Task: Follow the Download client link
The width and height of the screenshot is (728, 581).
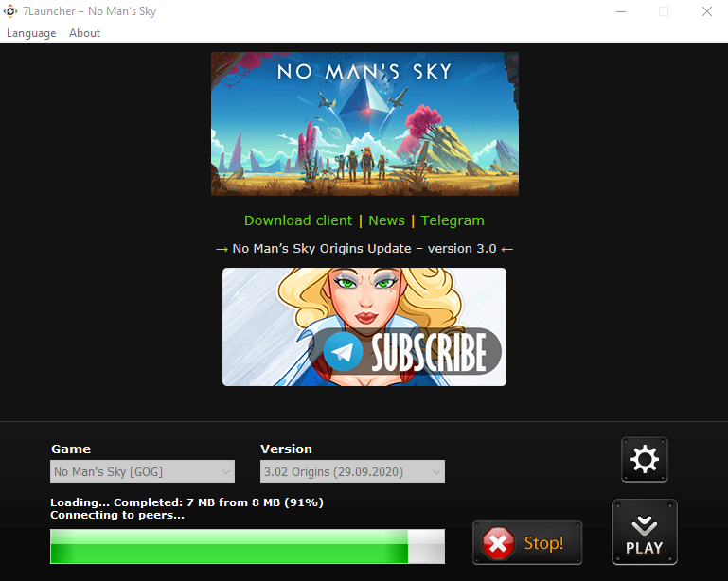Action: [x=297, y=220]
